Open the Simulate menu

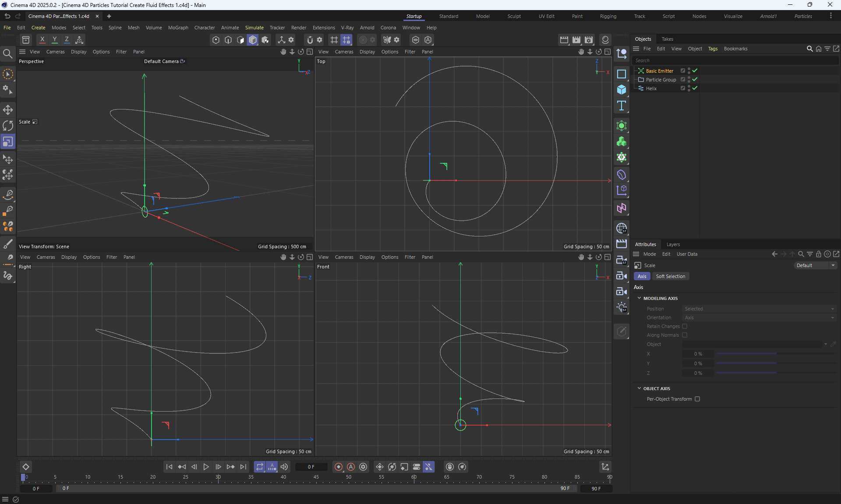(x=254, y=28)
